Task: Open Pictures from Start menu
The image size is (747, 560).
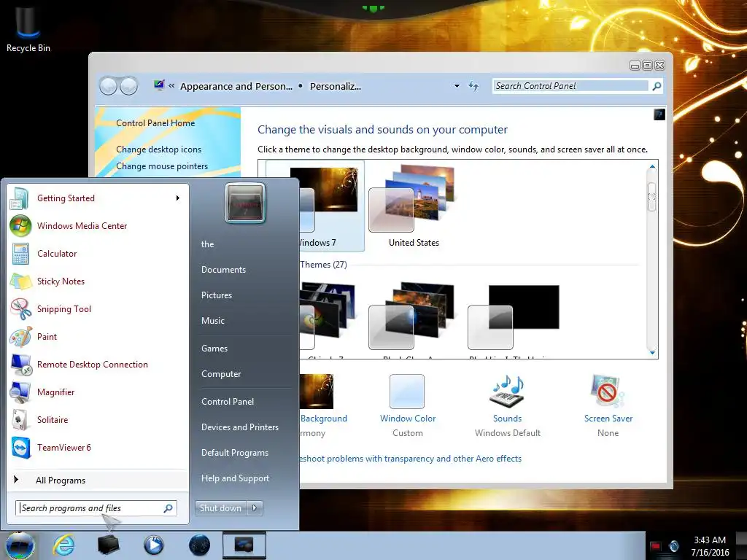Action: click(216, 295)
